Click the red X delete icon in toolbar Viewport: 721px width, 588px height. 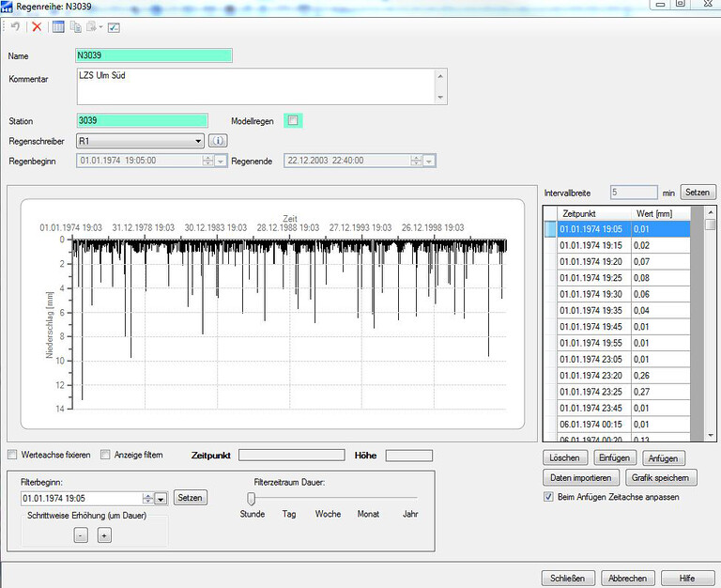coord(37,27)
